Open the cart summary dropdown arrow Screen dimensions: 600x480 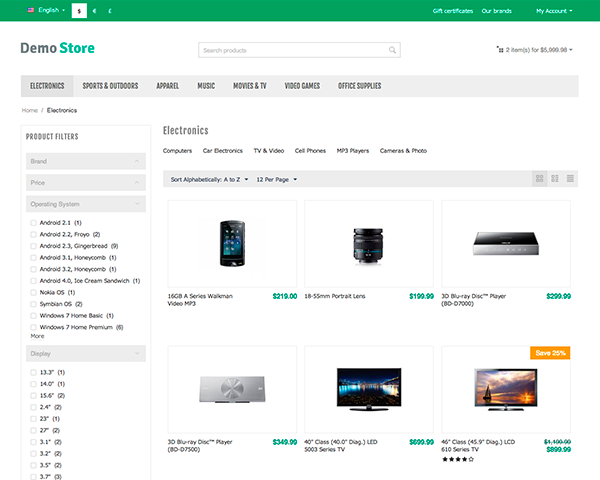coord(571,50)
